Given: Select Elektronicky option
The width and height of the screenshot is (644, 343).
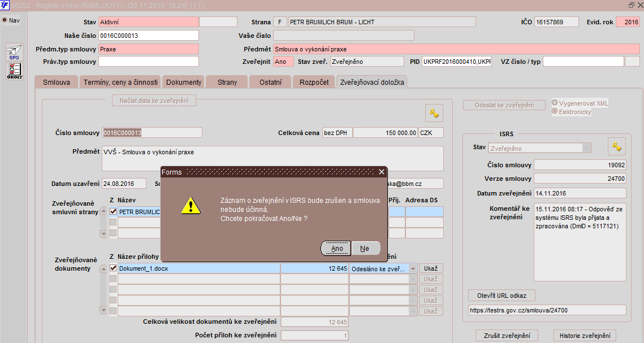Looking at the screenshot, I should (555, 111).
